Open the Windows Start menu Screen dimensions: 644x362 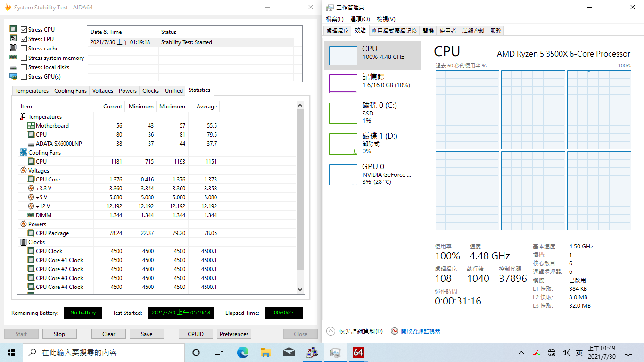[x=11, y=352]
